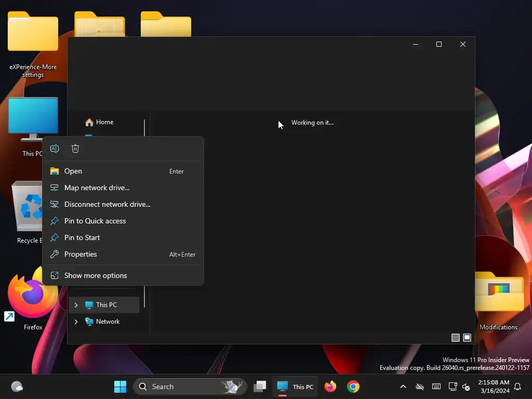Select the second desktop folder in top row
This screenshot has height=399, width=532.
click(99, 24)
